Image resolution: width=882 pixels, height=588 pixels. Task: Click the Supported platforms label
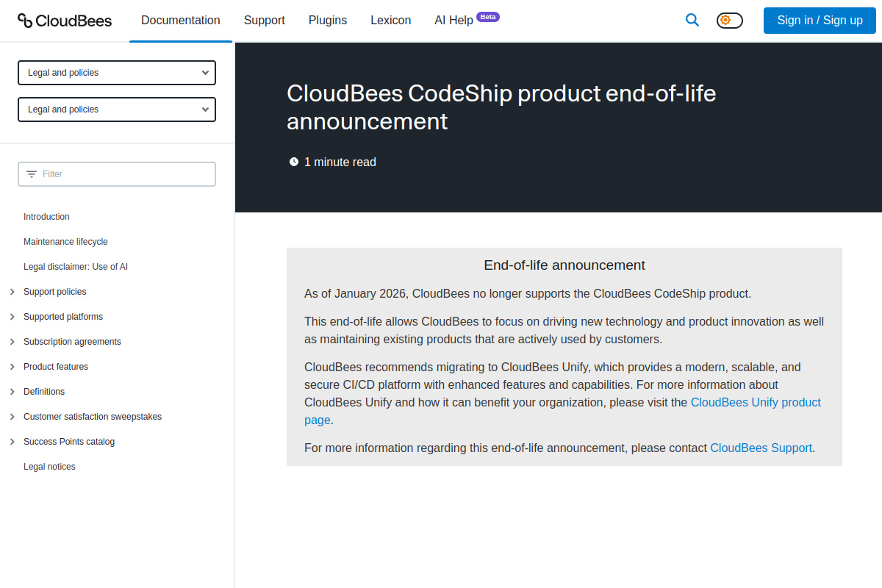click(x=63, y=317)
